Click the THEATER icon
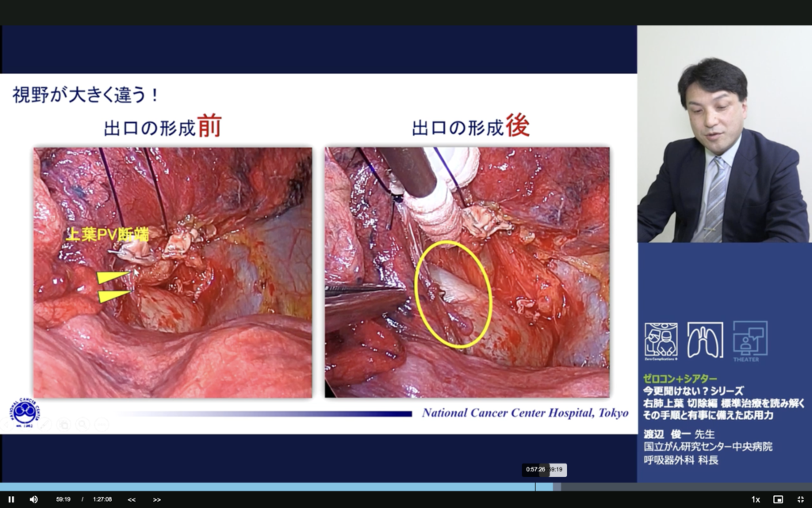812x508 pixels. pyautogui.click(x=749, y=341)
